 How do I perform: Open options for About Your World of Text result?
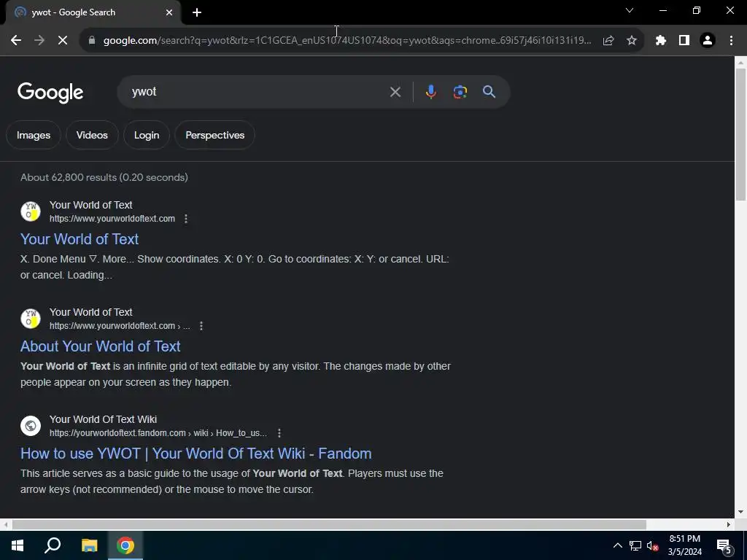[201, 326]
